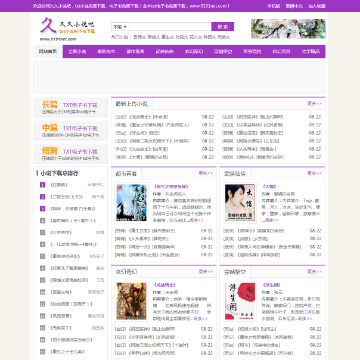Screen dimensions: 360x360
Task: Select the gray rank 5 badge
Action: point(42,232)
